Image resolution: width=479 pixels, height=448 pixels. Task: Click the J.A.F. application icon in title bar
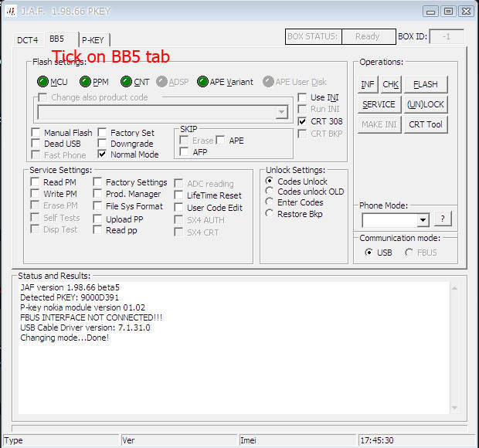click(x=12, y=12)
